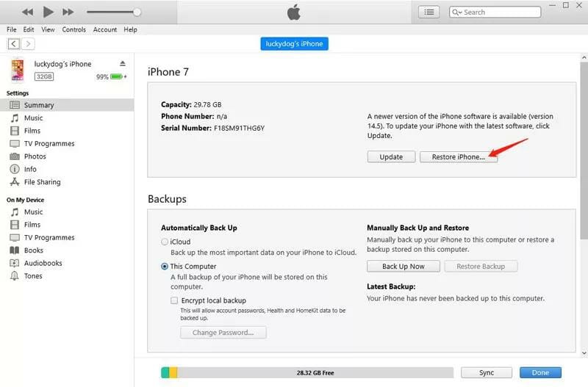Click the luckydog's iPhone device tab
Image resolution: width=588 pixels, height=387 pixels.
click(295, 44)
